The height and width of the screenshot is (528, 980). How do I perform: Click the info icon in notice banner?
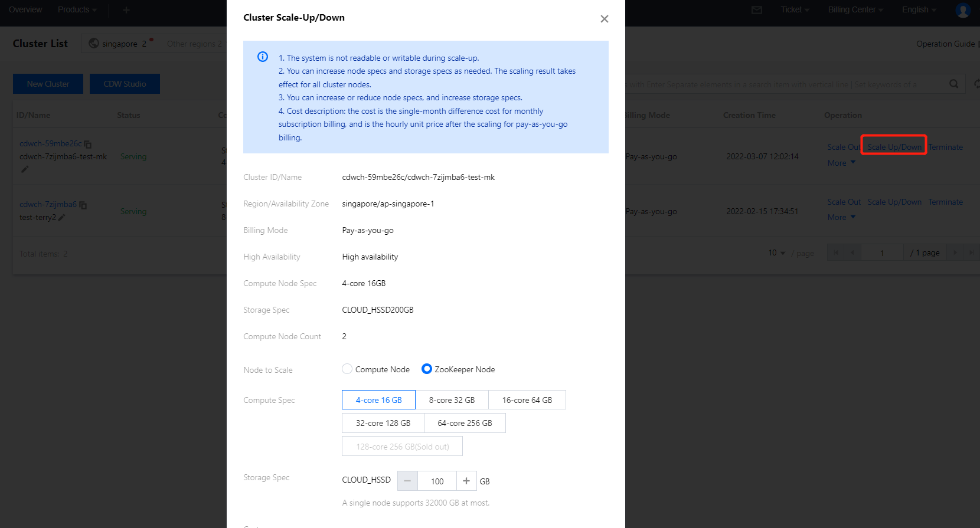point(263,57)
